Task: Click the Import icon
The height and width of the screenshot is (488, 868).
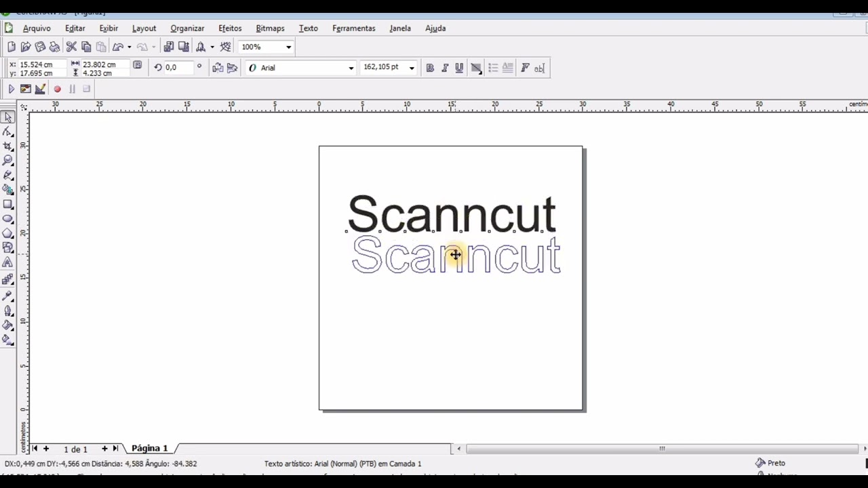Action: click(169, 47)
